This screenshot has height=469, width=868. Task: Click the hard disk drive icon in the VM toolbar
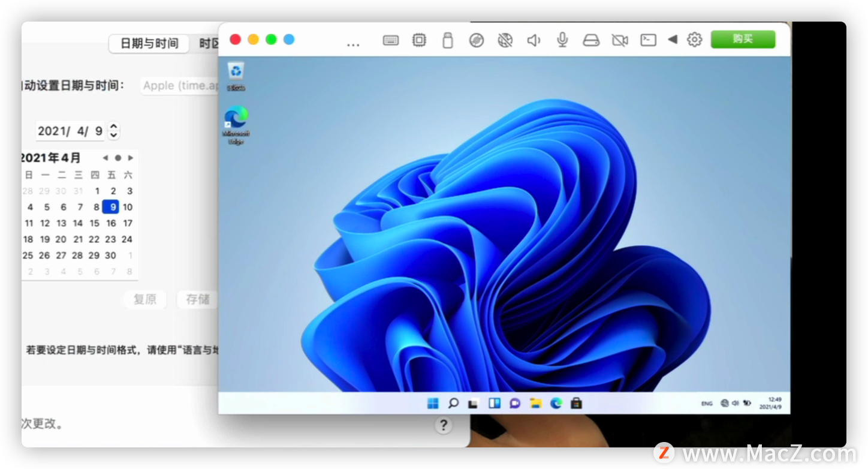(591, 40)
